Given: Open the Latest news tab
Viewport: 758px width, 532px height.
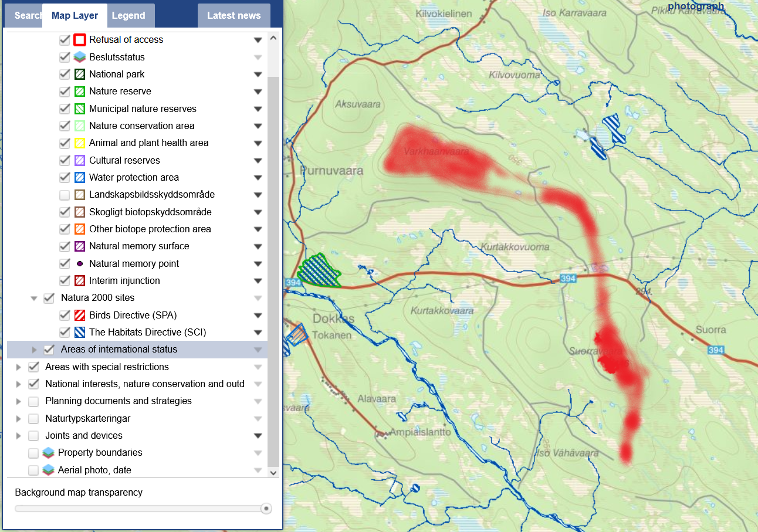Looking at the screenshot, I should pos(234,16).
